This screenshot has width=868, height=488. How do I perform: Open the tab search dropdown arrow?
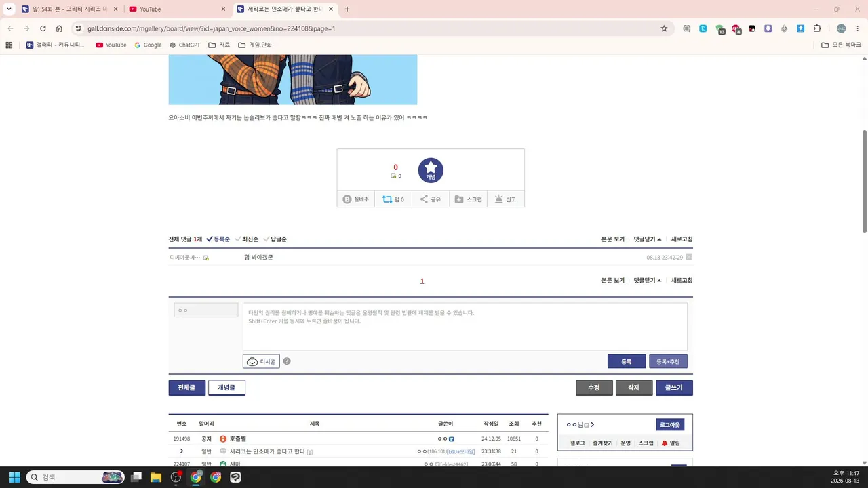point(9,9)
